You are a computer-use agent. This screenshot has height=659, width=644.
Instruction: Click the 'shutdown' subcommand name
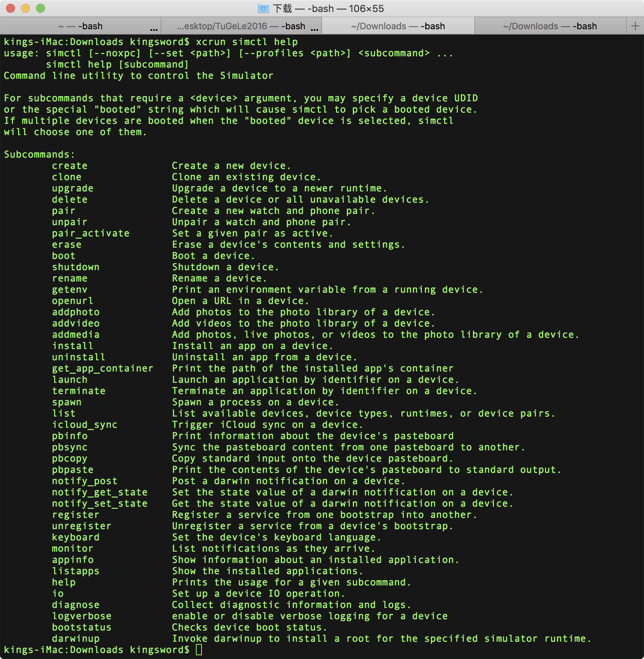click(x=76, y=267)
